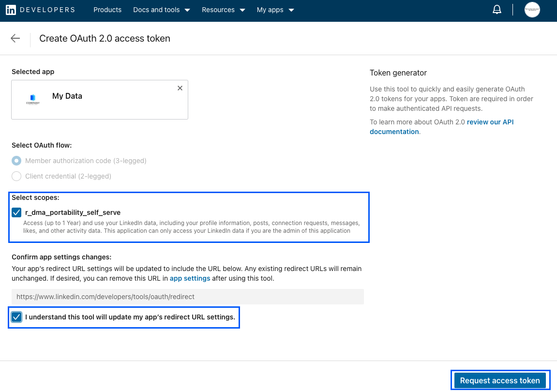This screenshot has height=392, width=557.
Task: Click the redirect URL field
Action: coord(188,297)
